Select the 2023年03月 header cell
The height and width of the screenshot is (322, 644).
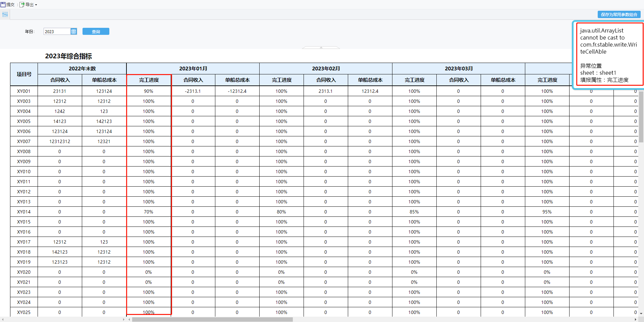[x=459, y=68]
